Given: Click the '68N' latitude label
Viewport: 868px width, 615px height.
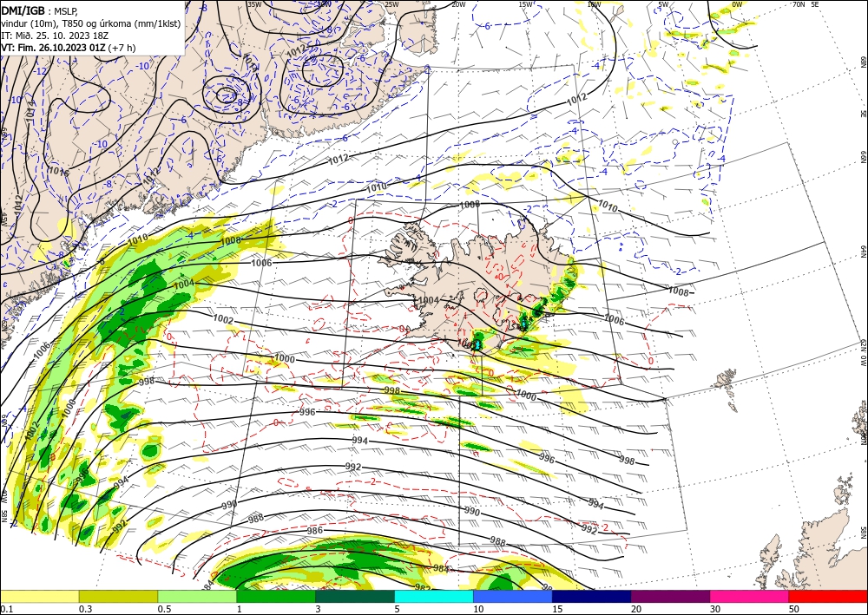Looking at the screenshot, I should pyautogui.click(x=863, y=62).
